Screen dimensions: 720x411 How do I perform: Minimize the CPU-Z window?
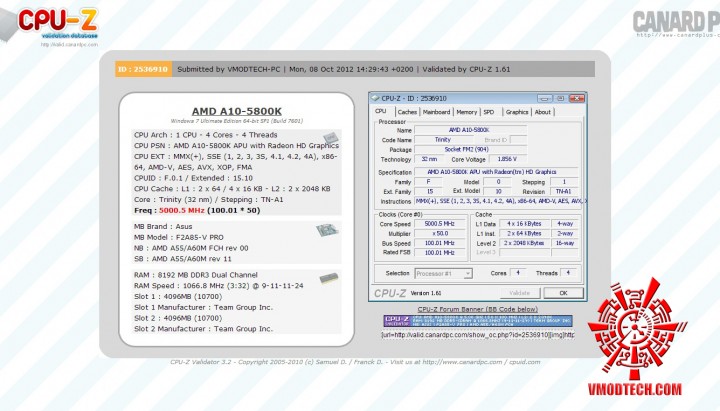545,98
